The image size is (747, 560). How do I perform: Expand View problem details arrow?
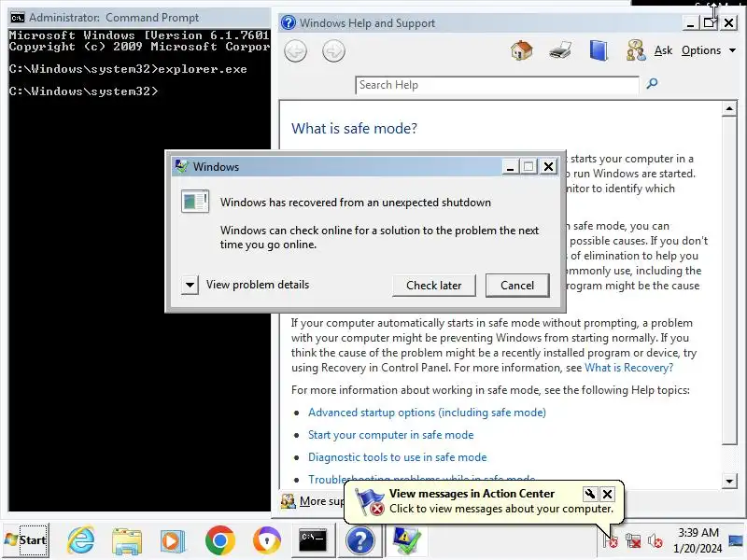tap(190, 286)
